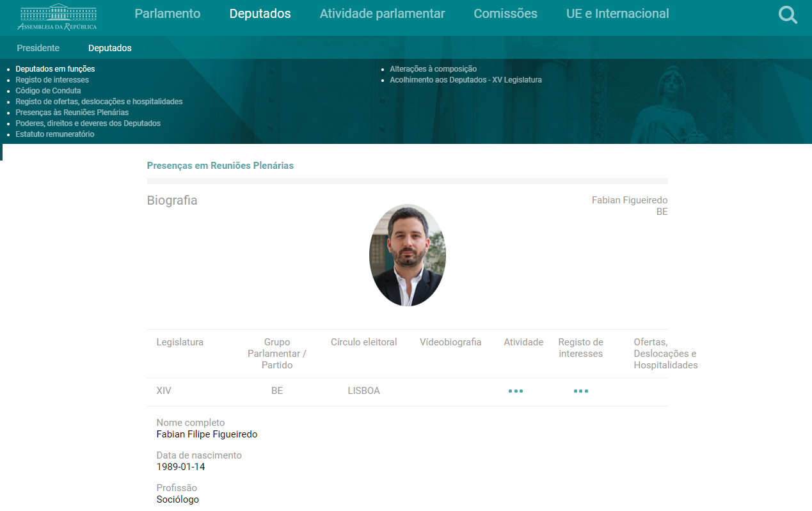Screen dimensions: 812x511
Task: Open Presenças às Reuniões Plenárias link
Action: coord(72,113)
